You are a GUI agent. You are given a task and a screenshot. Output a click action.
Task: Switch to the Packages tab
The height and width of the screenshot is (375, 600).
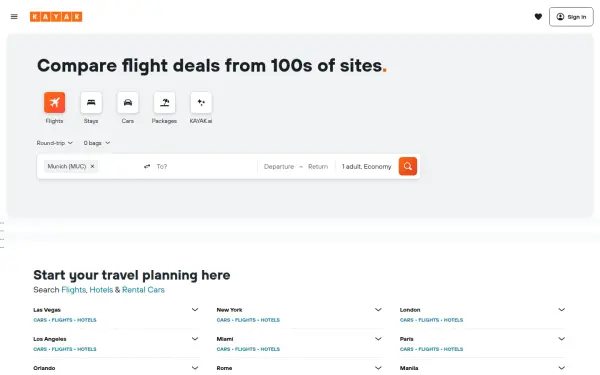[x=165, y=102]
